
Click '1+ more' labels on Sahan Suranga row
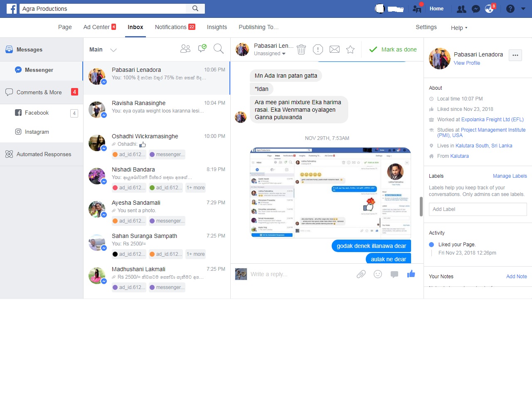[x=195, y=254]
